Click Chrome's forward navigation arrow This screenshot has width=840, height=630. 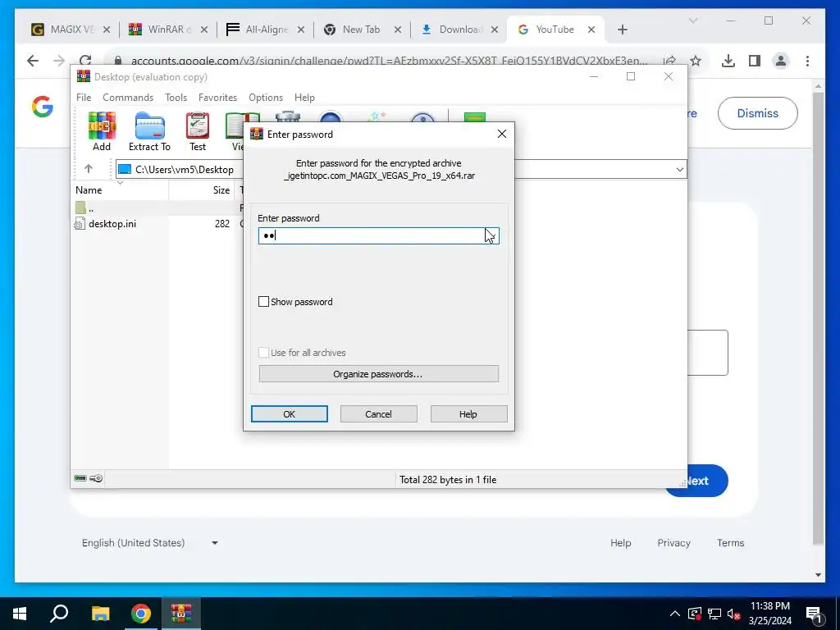pyautogui.click(x=59, y=61)
